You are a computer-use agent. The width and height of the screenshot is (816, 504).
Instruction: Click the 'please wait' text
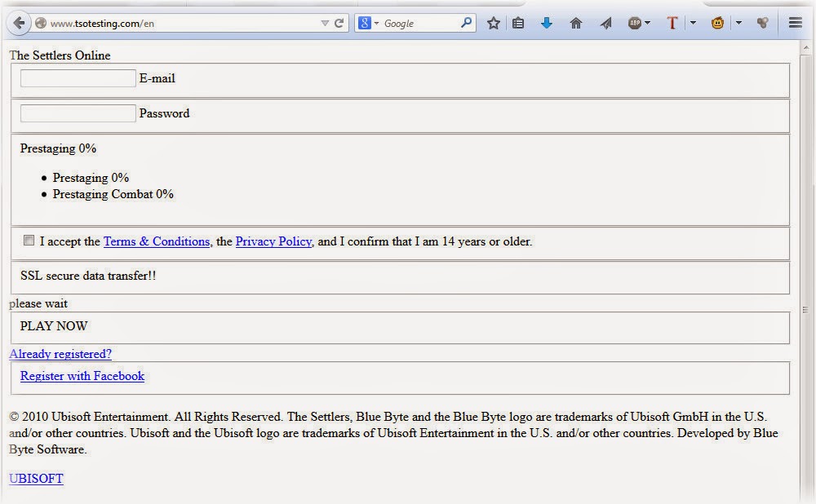[38, 303]
